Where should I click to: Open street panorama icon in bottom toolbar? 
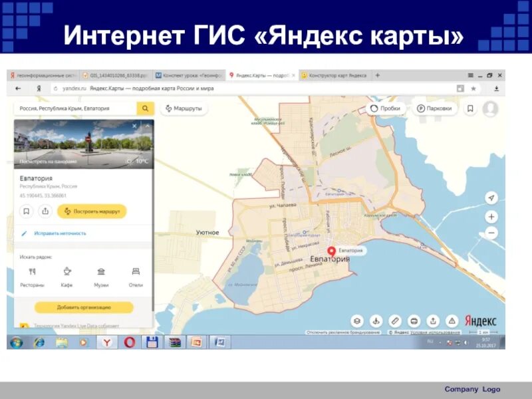tap(376, 321)
